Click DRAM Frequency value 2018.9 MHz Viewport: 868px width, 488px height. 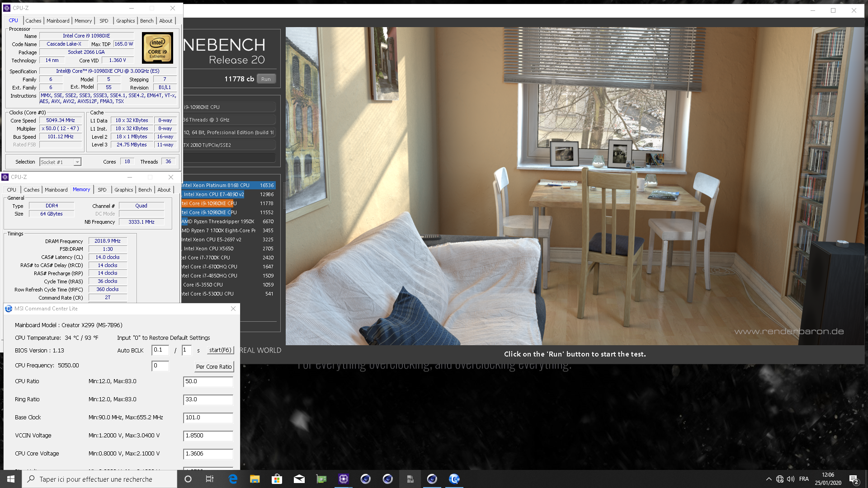108,241
